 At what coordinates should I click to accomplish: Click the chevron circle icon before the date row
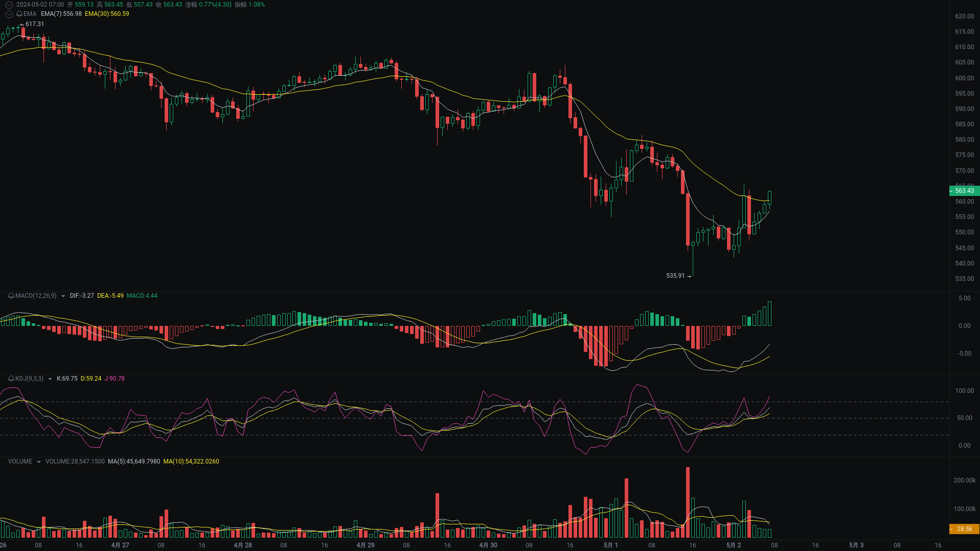coord(8,4)
